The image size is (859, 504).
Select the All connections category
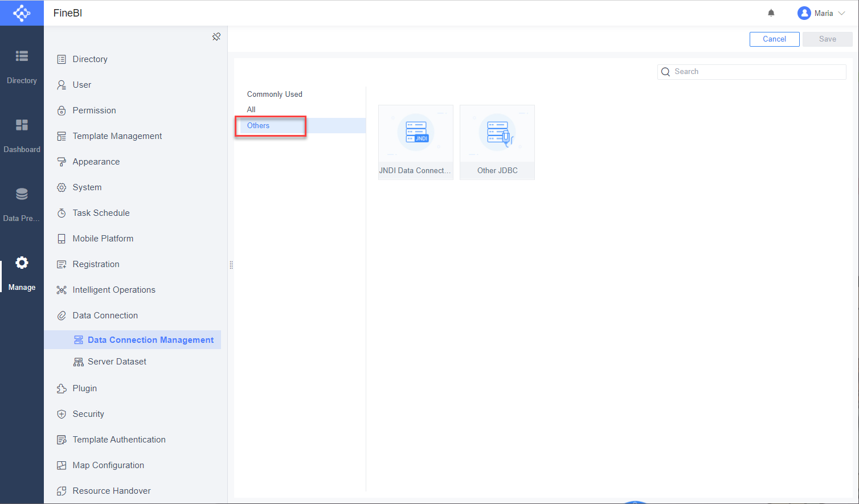pos(251,109)
